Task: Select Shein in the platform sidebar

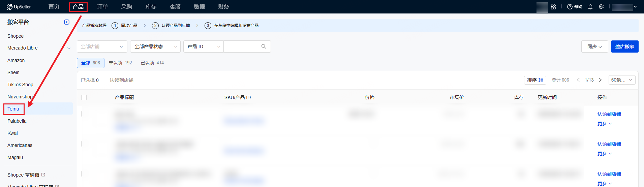Action: (13, 72)
